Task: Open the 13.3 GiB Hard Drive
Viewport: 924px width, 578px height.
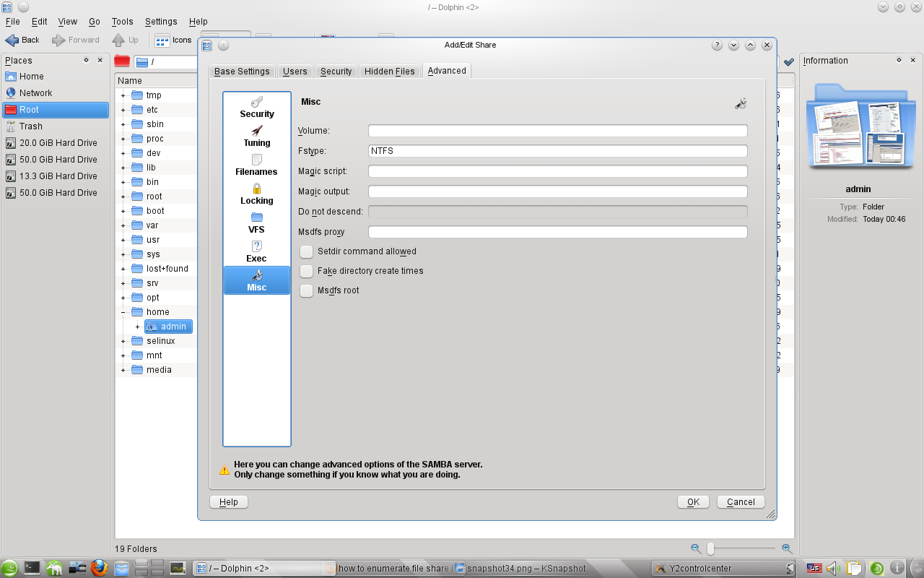Action: pos(56,176)
